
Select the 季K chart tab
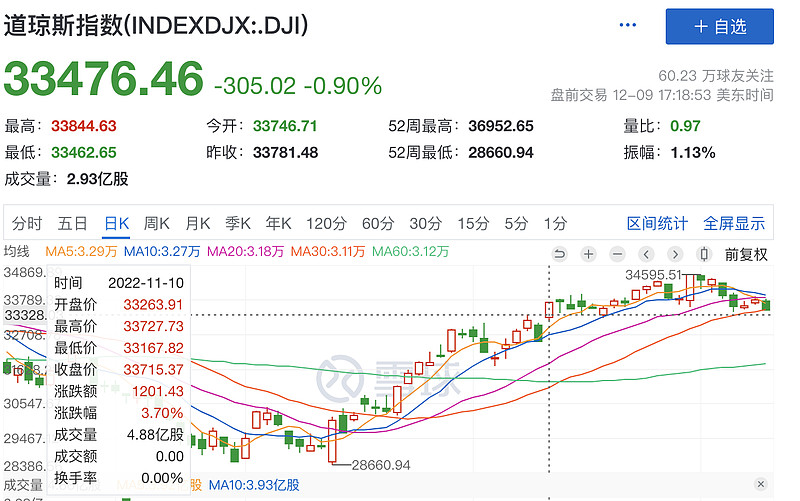238,223
